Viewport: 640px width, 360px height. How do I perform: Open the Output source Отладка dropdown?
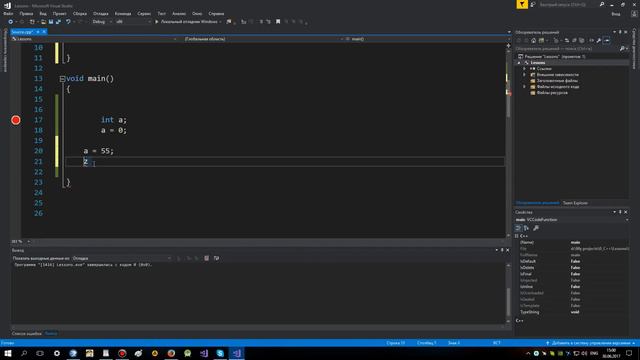pos(122,258)
